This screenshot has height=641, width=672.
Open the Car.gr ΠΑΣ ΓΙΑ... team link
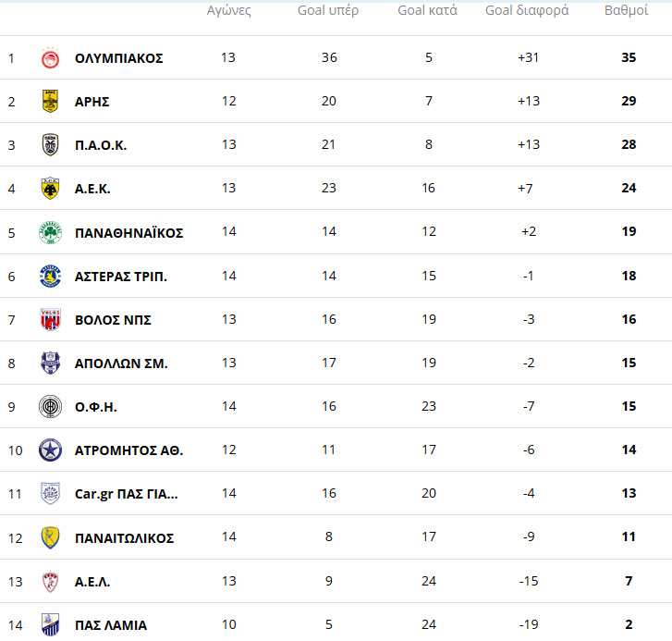[x=126, y=494]
